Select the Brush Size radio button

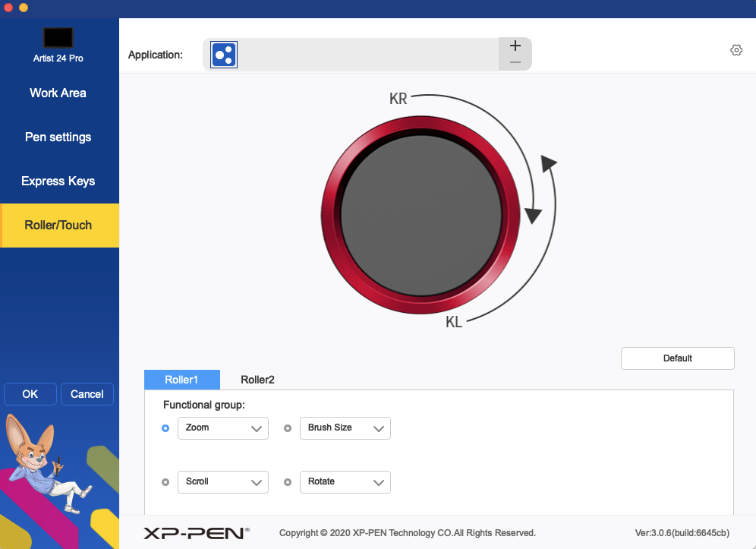tap(288, 428)
